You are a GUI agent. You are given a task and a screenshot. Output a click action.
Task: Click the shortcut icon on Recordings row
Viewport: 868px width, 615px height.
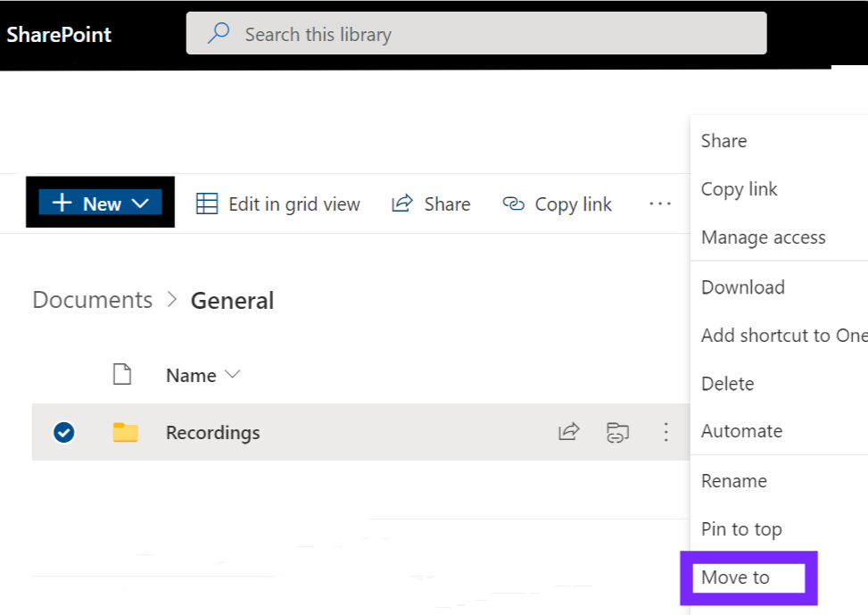coord(617,432)
